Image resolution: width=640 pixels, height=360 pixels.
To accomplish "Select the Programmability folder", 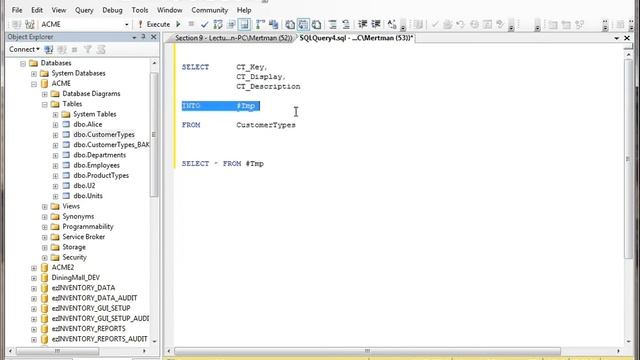I will point(88,227).
